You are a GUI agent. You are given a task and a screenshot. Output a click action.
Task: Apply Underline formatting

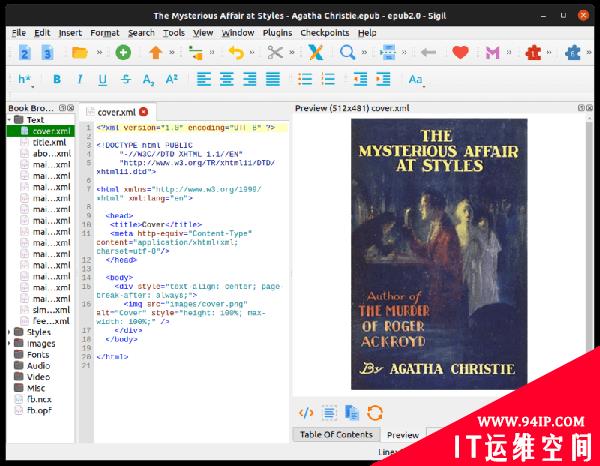point(103,80)
